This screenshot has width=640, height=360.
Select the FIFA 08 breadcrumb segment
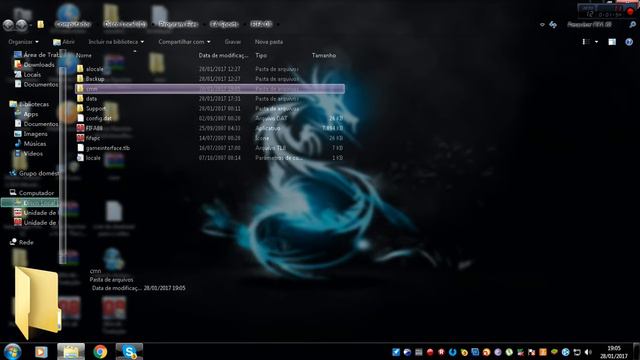tap(261, 24)
